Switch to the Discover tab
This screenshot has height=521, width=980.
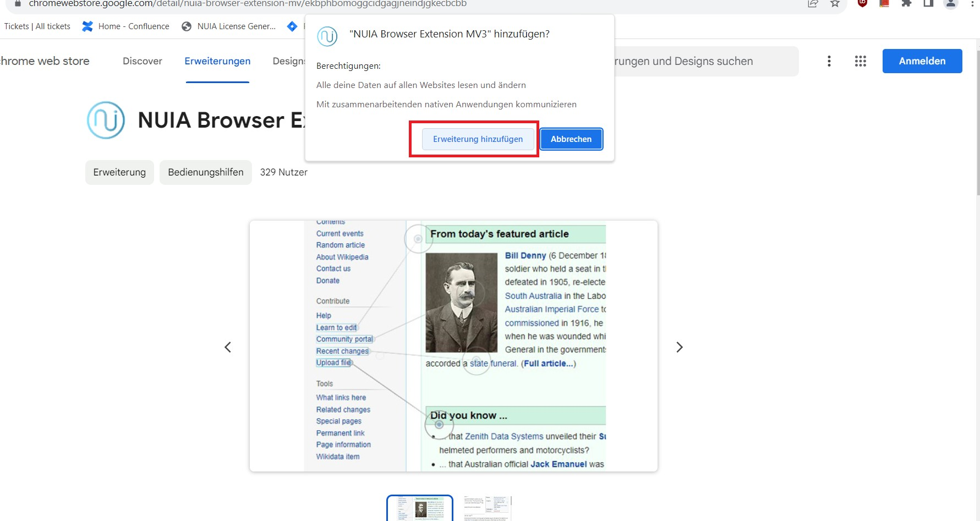[x=142, y=61]
